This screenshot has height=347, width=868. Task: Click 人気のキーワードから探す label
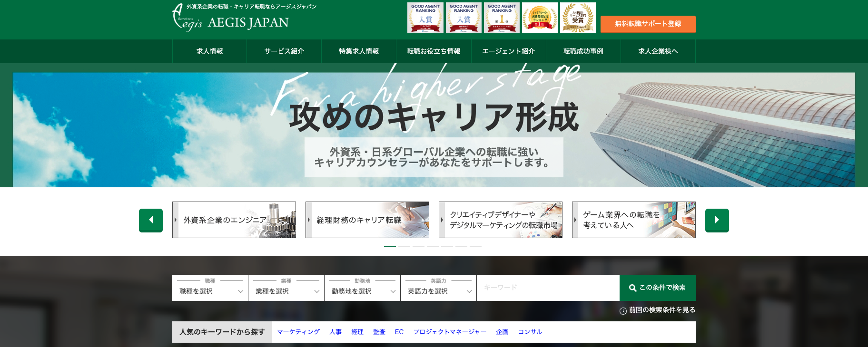pyautogui.click(x=222, y=332)
